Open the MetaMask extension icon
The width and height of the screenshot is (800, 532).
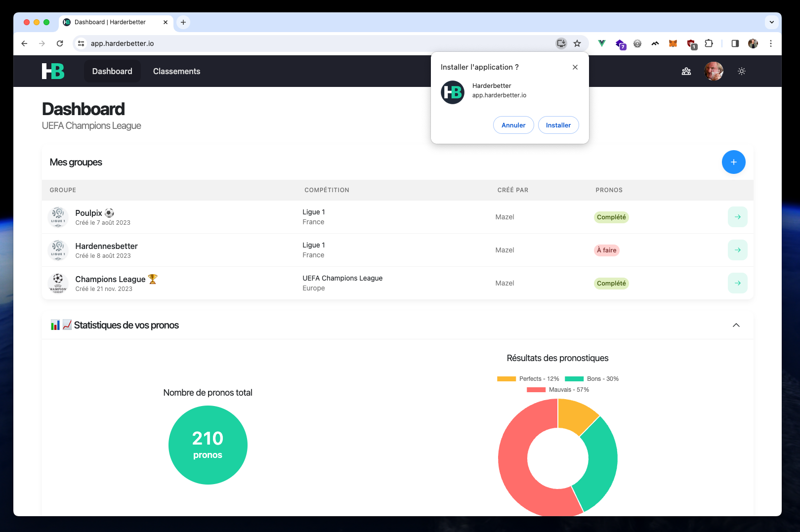(x=673, y=43)
